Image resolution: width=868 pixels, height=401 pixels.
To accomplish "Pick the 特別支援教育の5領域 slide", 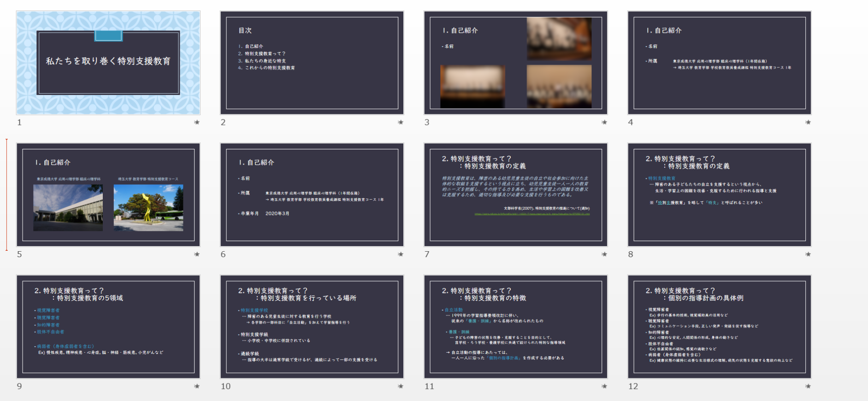I will [108, 327].
